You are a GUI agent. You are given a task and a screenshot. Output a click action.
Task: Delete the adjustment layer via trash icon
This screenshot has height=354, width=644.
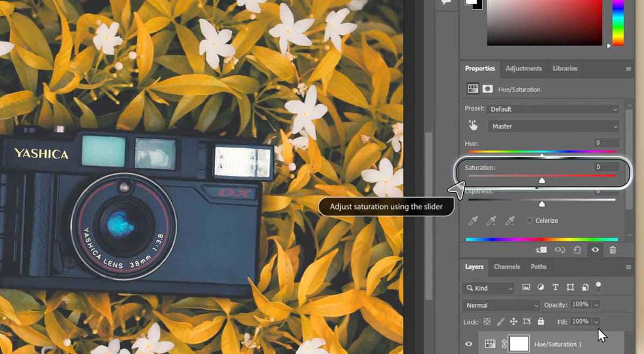612,250
